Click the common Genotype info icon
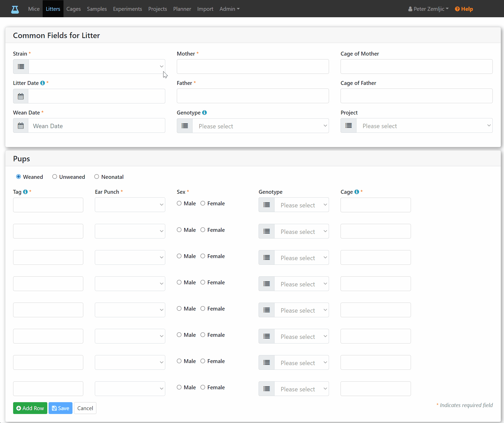 204,112
